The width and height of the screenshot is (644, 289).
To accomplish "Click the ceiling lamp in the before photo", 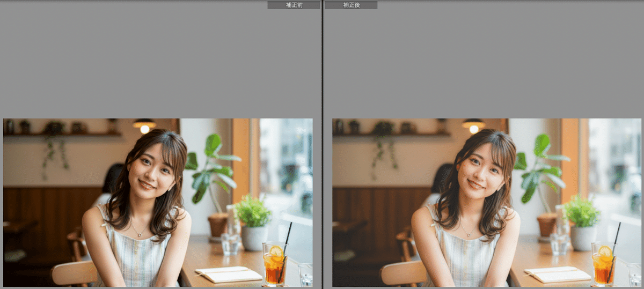I will click(x=144, y=126).
